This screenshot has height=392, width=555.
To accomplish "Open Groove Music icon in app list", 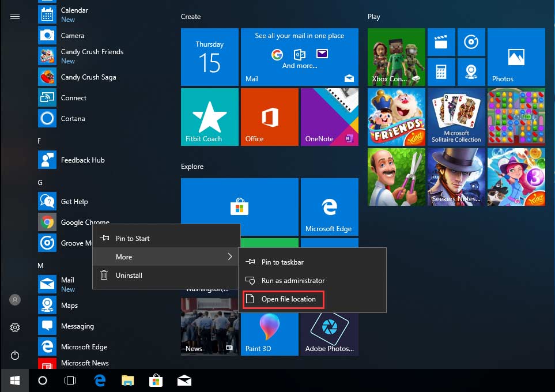I will coord(47,243).
